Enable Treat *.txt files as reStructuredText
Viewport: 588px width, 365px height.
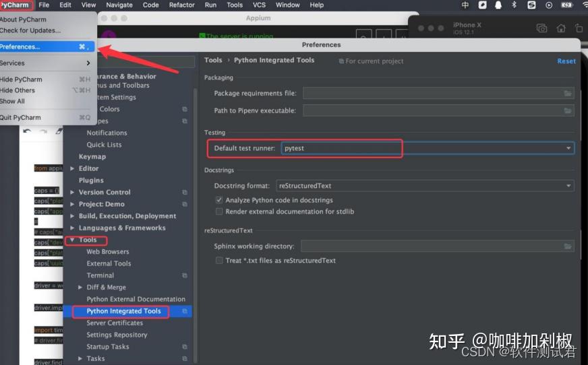coord(219,260)
